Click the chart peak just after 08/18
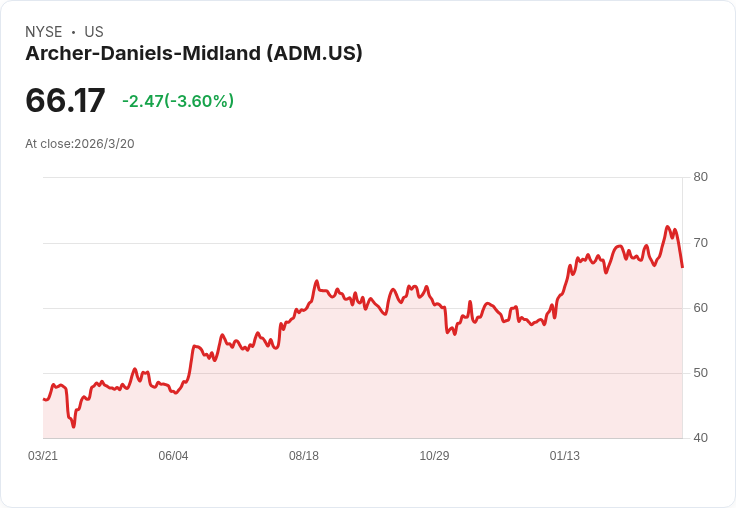 316,281
